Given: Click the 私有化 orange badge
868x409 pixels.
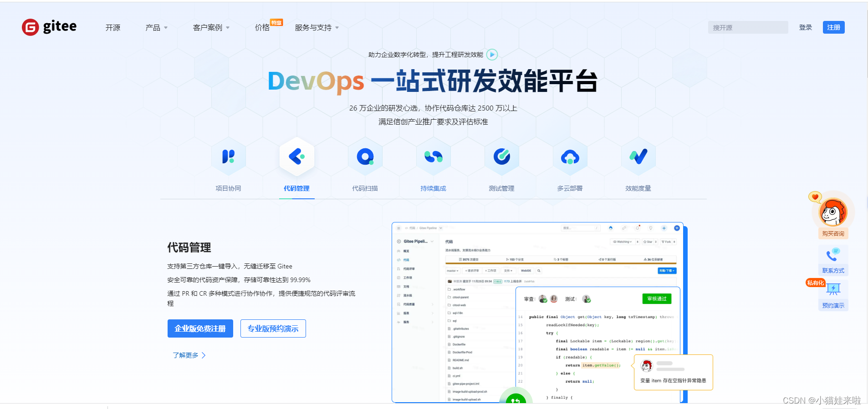Looking at the screenshot, I should point(815,283).
